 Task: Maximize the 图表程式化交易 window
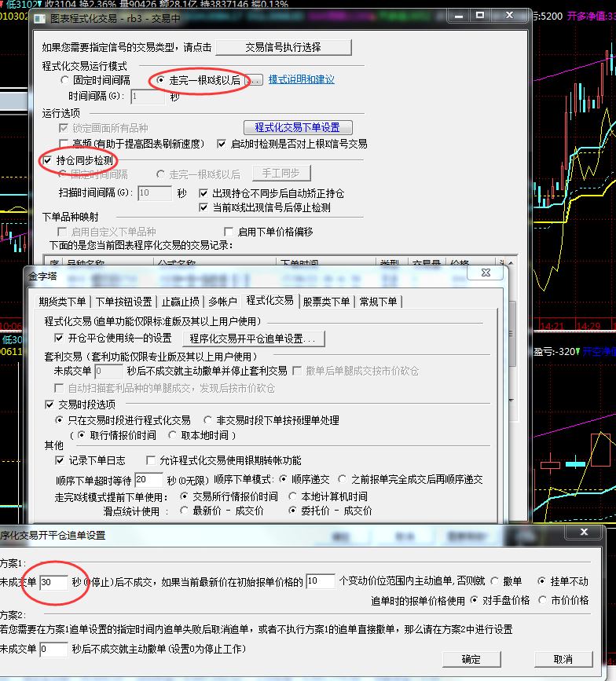pos(480,16)
